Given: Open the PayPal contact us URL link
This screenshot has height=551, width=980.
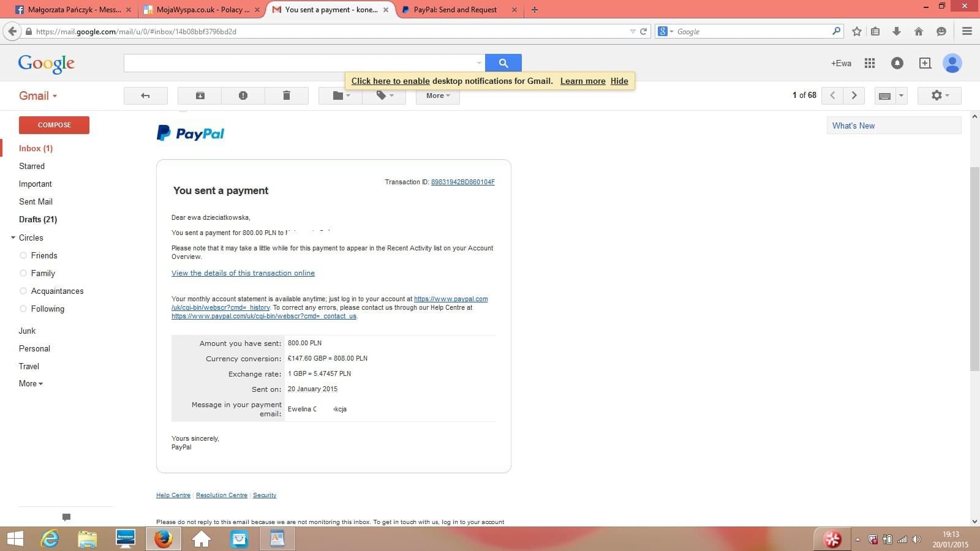Looking at the screenshot, I should (x=264, y=316).
